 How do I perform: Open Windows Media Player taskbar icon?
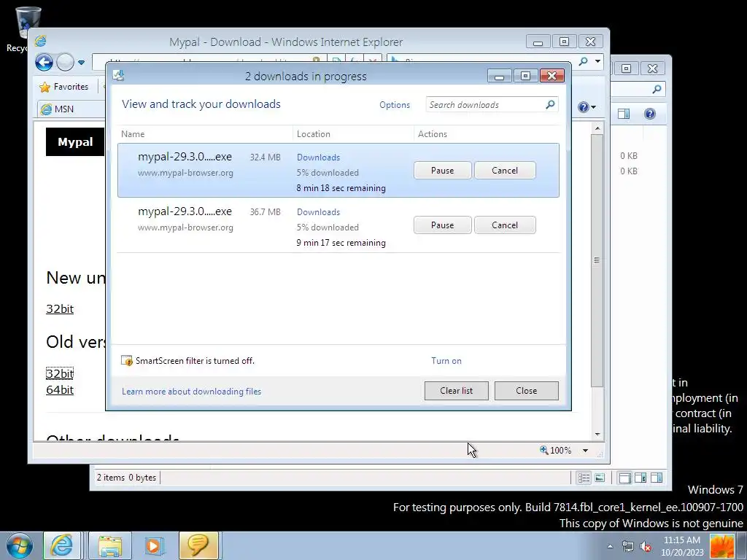point(154,545)
